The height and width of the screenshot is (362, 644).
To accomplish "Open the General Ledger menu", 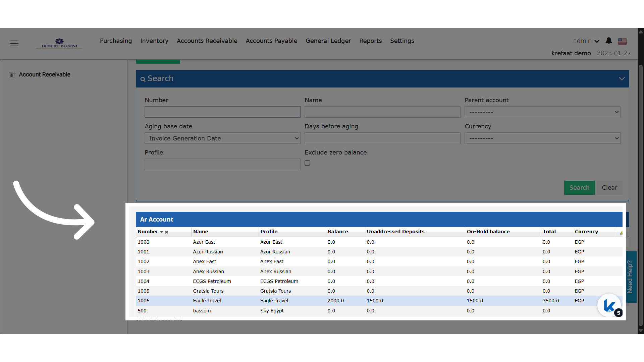I will point(328,41).
